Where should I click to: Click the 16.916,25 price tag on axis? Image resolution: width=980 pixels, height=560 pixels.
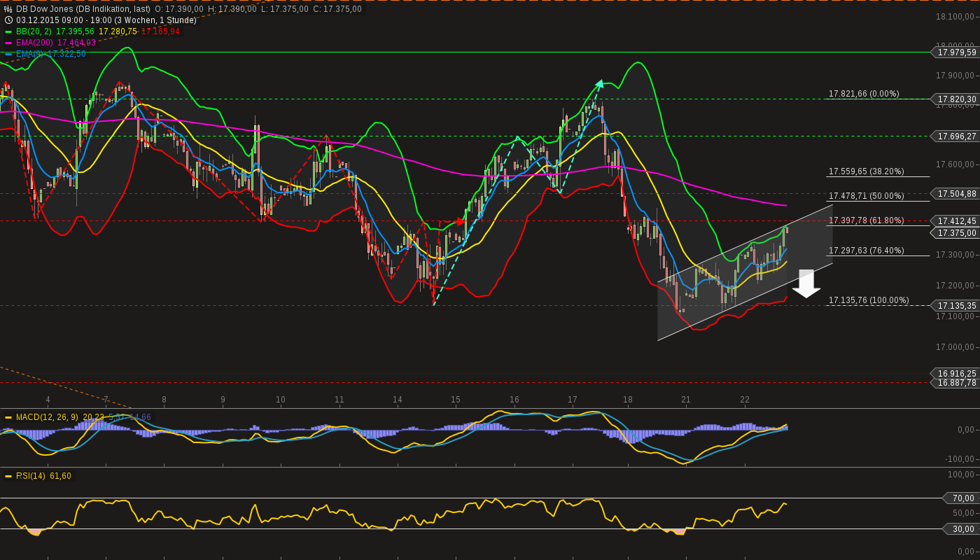click(955, 374)
